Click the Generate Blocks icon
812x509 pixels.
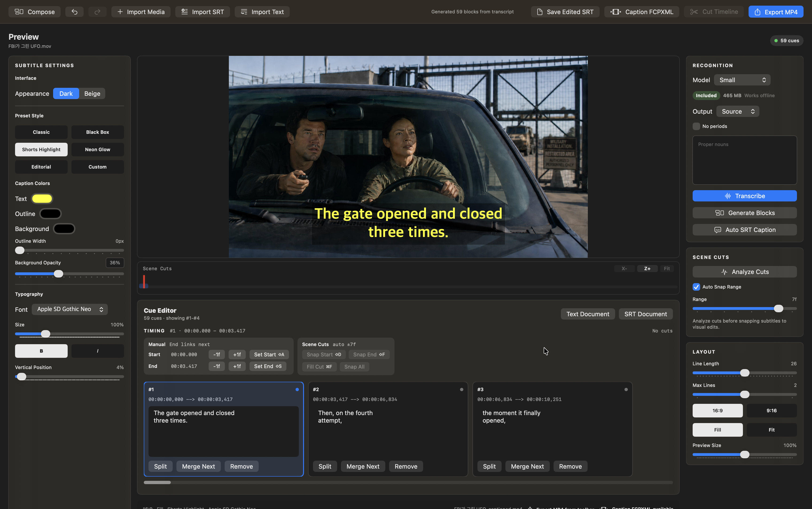[719, 213]
